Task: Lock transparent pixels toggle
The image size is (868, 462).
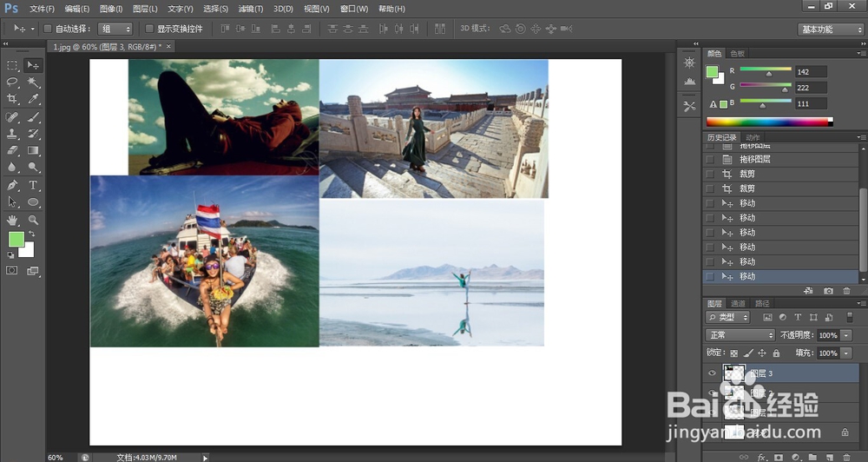Action: click(734, 353)
